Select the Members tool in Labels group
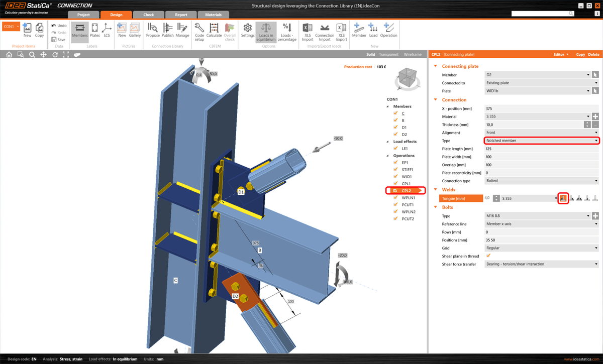 coord(79,33)
